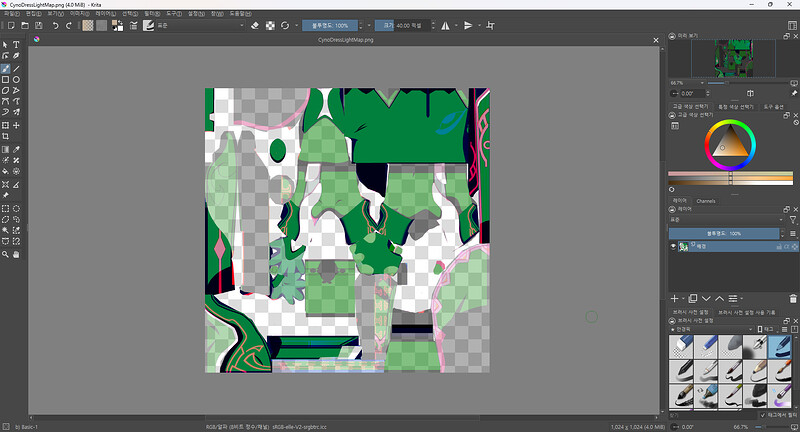Select the Text tool in the toolbox

coord(16,45)
